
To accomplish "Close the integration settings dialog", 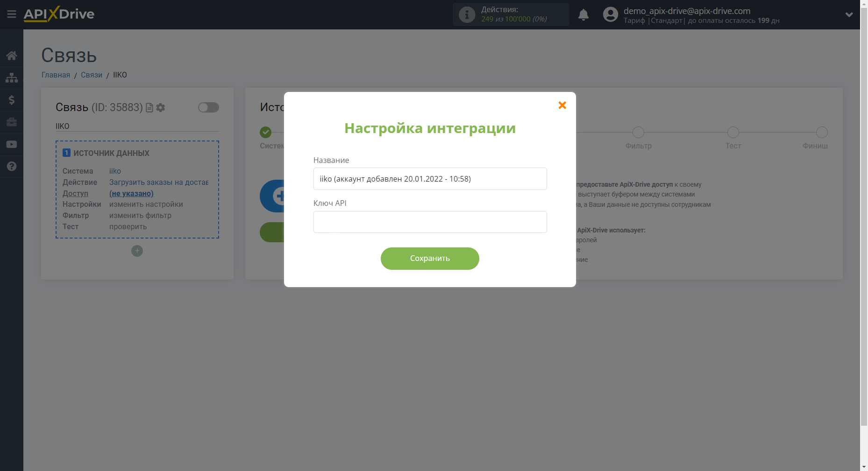I will tap(562, 105).
